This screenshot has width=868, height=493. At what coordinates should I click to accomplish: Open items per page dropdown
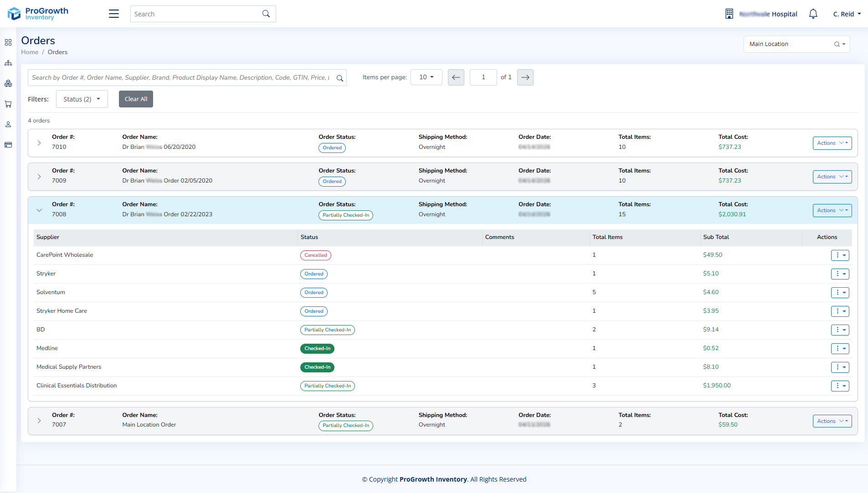point(426,77)
